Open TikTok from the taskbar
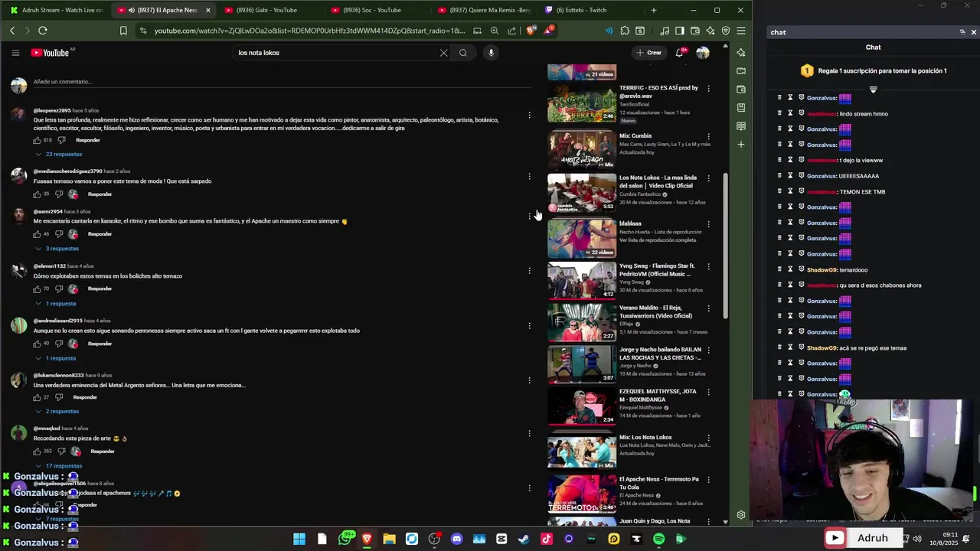980x551 pixels. (546, 539)
